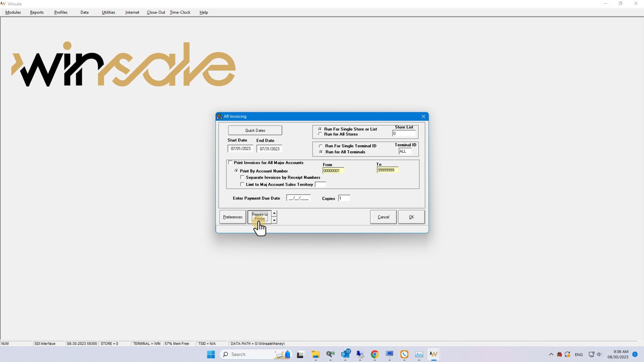Click the AR Invoicing dialog title icon
Screen dimensions: 644x362
coord(219,116)
